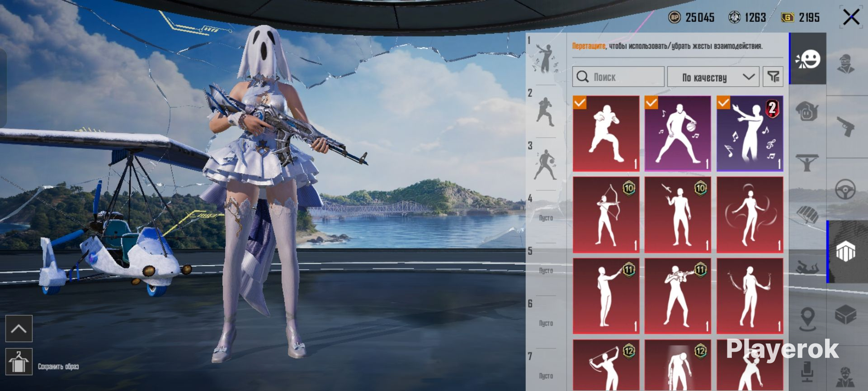Open the emotes category in the sidebar

(x=808, y=59)
